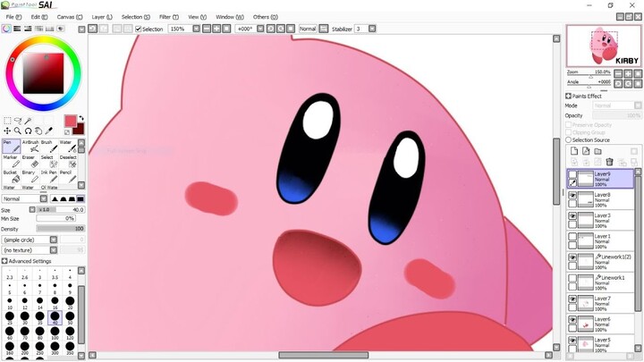Choose the Ink Pen tool
This screenshot has width=644, height=362.
[49, 177]
